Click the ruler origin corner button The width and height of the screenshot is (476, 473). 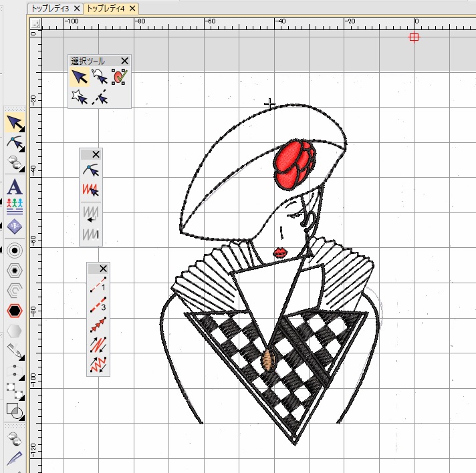36,23
